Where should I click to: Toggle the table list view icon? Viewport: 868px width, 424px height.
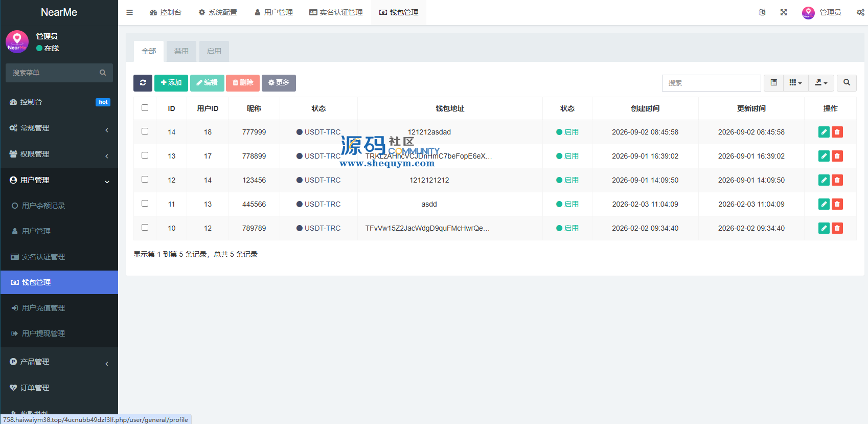click(x=774, y=83)
